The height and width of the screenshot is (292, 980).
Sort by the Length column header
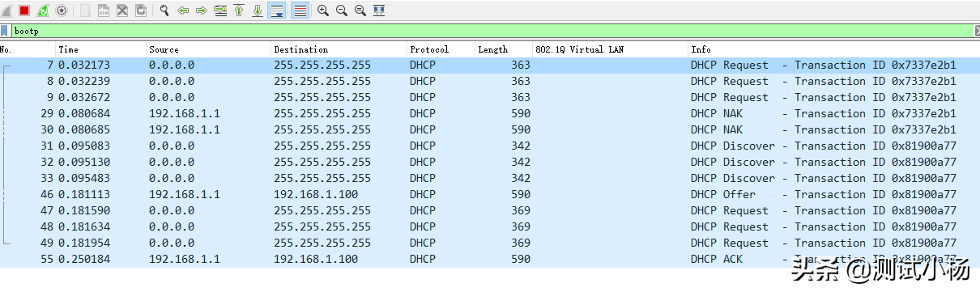pos(504,49)
